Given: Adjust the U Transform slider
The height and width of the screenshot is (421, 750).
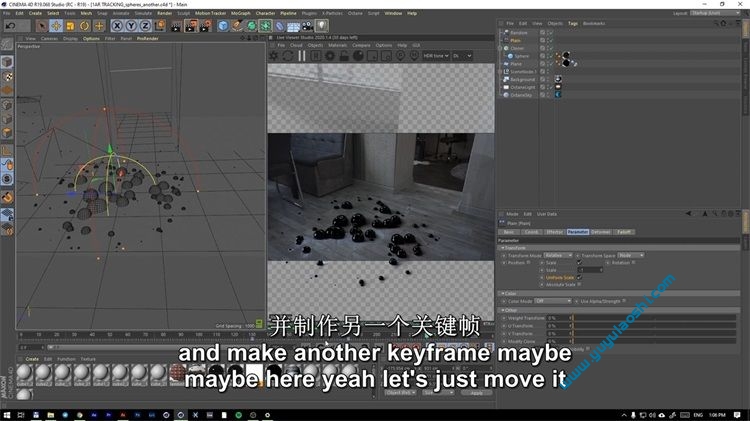Looking at the screenshot, I should (x=653, y=326).
